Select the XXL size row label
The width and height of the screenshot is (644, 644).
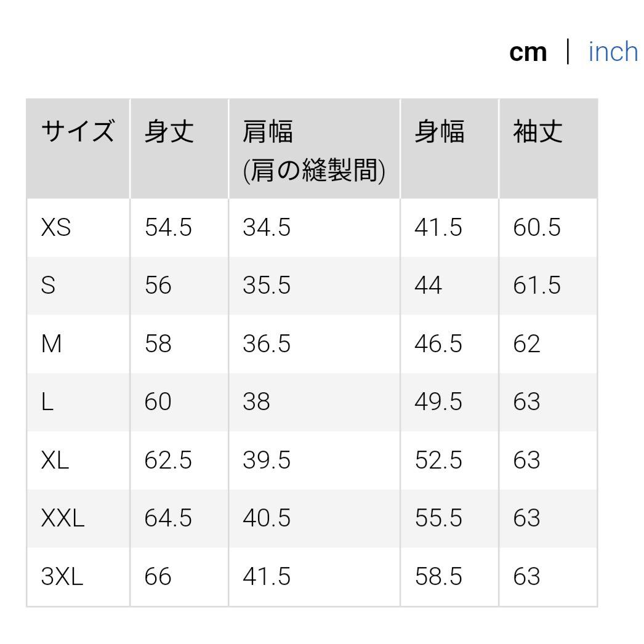pos(63,518)
